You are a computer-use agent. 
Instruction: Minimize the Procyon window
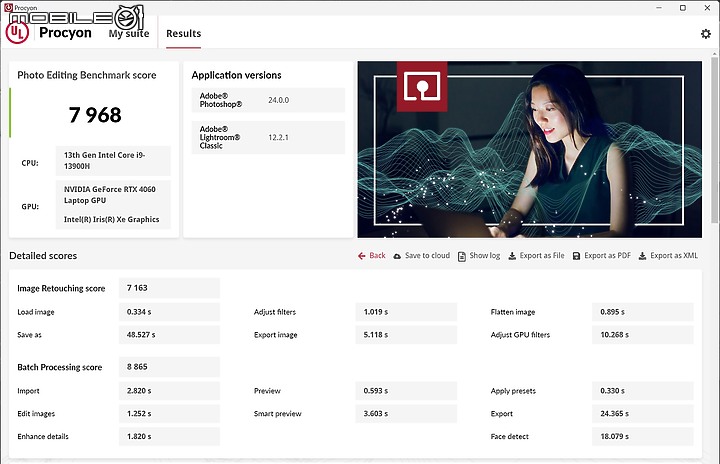659,8
